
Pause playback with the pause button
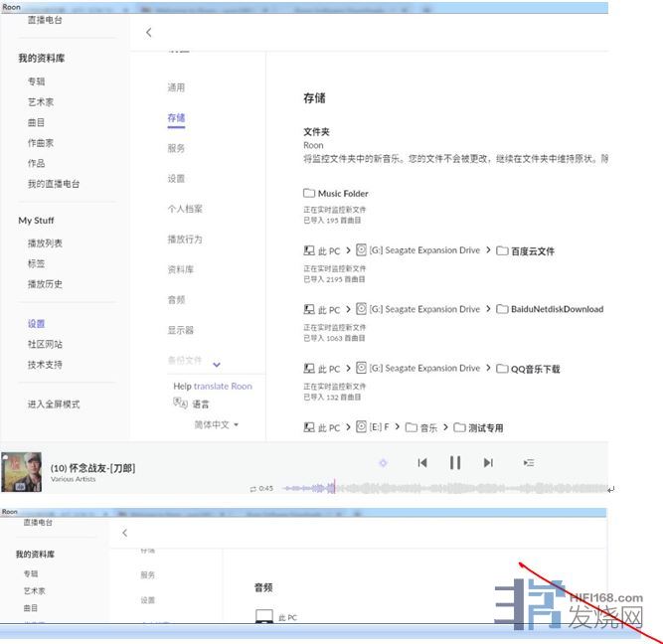(x=455, y=462)
